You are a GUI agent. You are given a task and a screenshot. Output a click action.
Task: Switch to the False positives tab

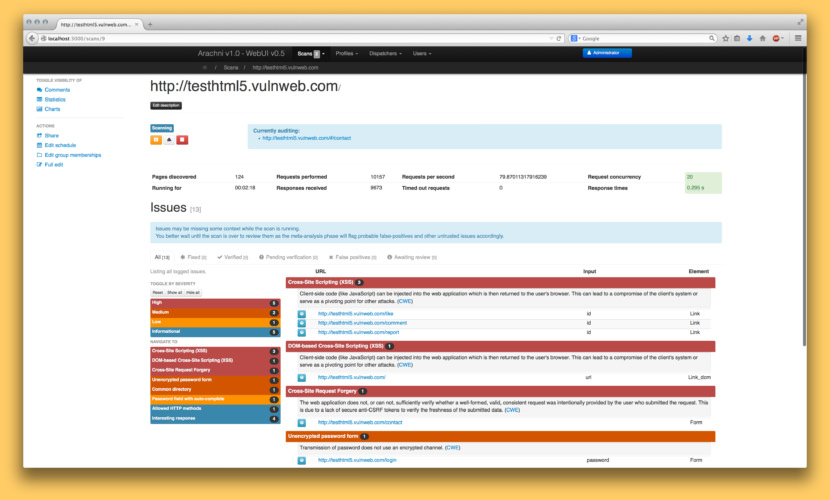point(353,257)
